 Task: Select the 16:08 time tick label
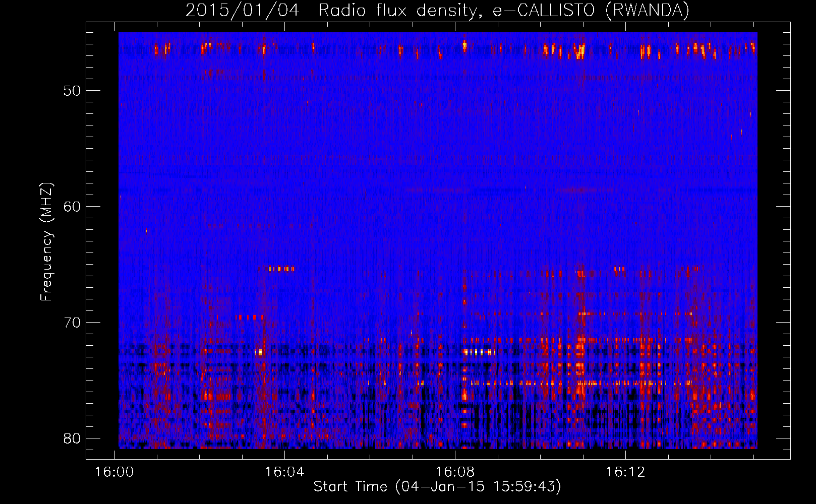click(x=455, y=472)
